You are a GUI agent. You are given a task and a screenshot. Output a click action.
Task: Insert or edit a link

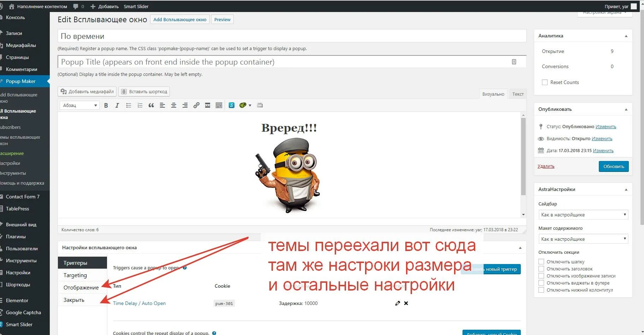coord(196,105)
